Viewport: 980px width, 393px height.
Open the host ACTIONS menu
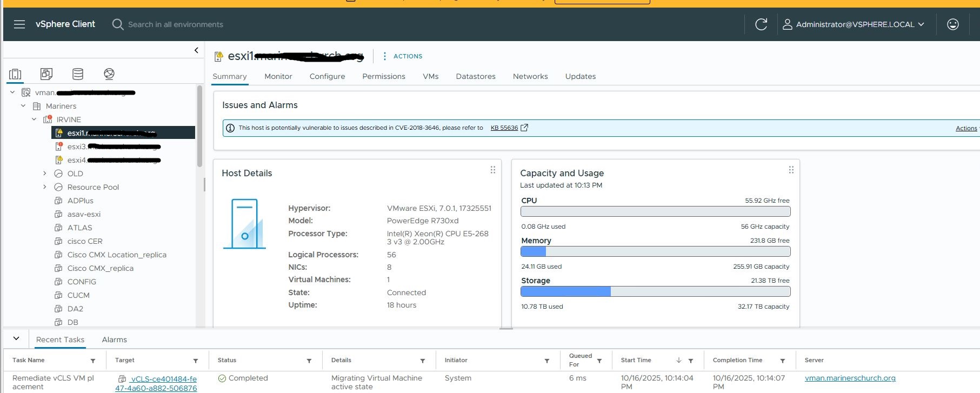[403, 56]
